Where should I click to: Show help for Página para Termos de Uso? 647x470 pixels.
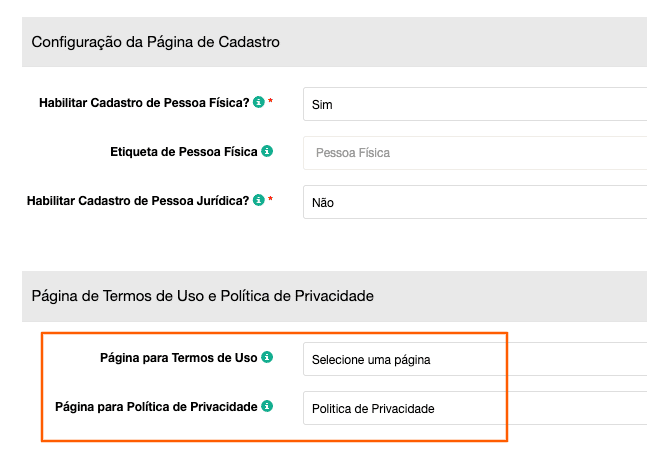click(267, 357)
